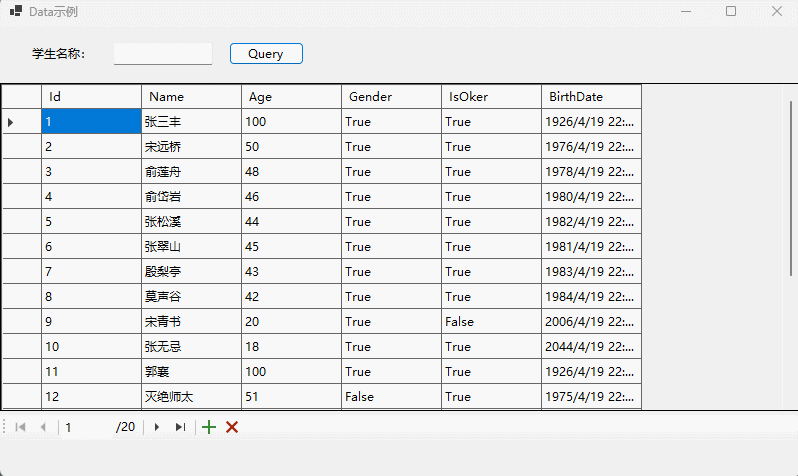Jump to last record in navigator

180,427
